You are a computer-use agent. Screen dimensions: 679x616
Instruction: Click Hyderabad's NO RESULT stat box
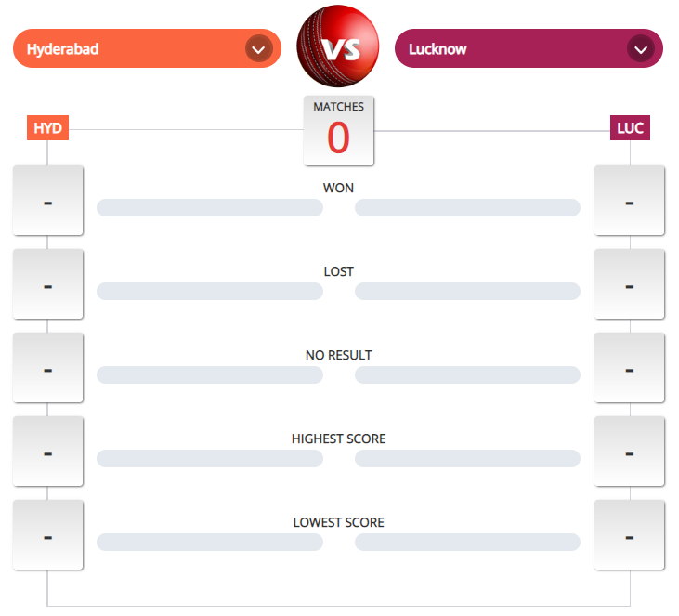[x=47, y=368]
